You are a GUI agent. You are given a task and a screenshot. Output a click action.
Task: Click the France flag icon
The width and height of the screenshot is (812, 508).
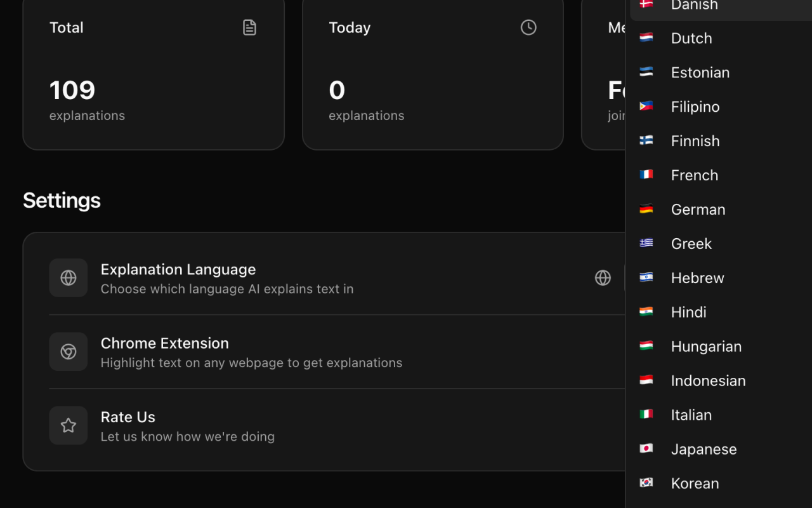(x=646, y=175)
